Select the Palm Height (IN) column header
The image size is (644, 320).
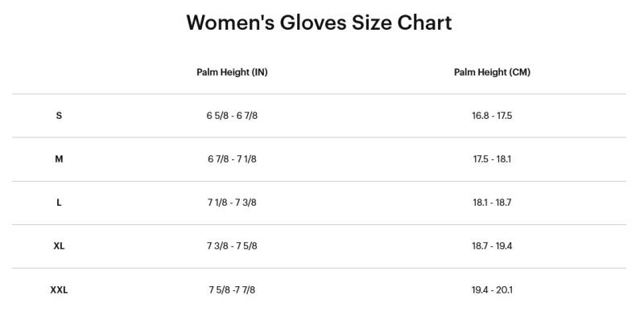(x=232, y=72)
